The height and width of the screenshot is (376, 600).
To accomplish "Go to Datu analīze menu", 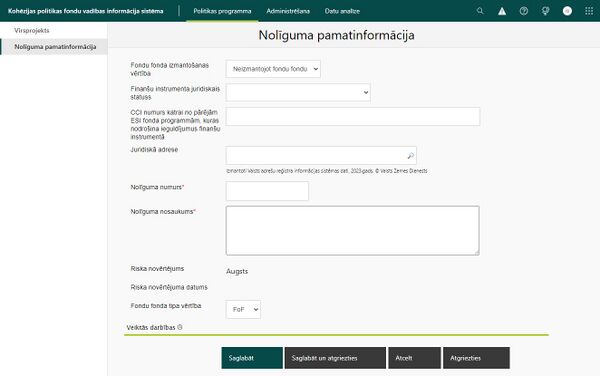I will 342,11.
